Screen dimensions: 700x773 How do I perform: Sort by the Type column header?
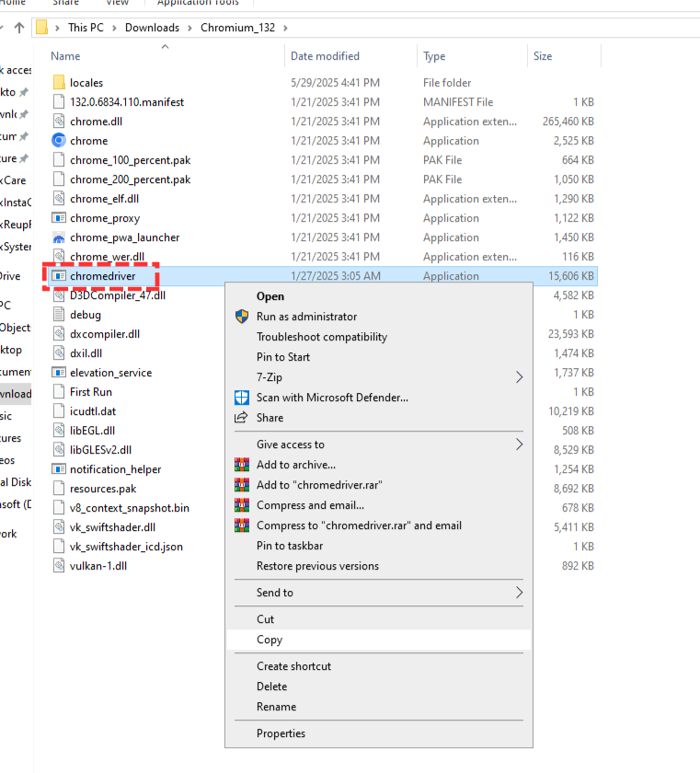tap(434, 56)
